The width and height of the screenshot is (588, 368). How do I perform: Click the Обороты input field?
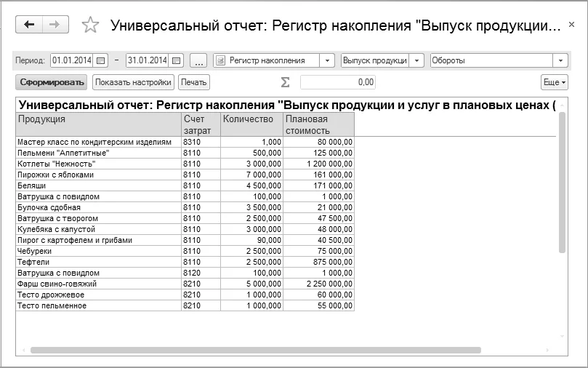(491, 60)
